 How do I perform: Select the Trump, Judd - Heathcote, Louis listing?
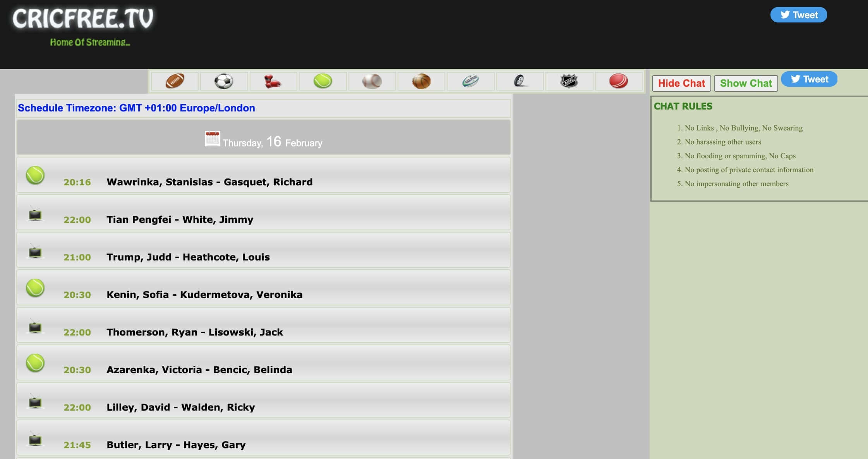tap(188, 257)
